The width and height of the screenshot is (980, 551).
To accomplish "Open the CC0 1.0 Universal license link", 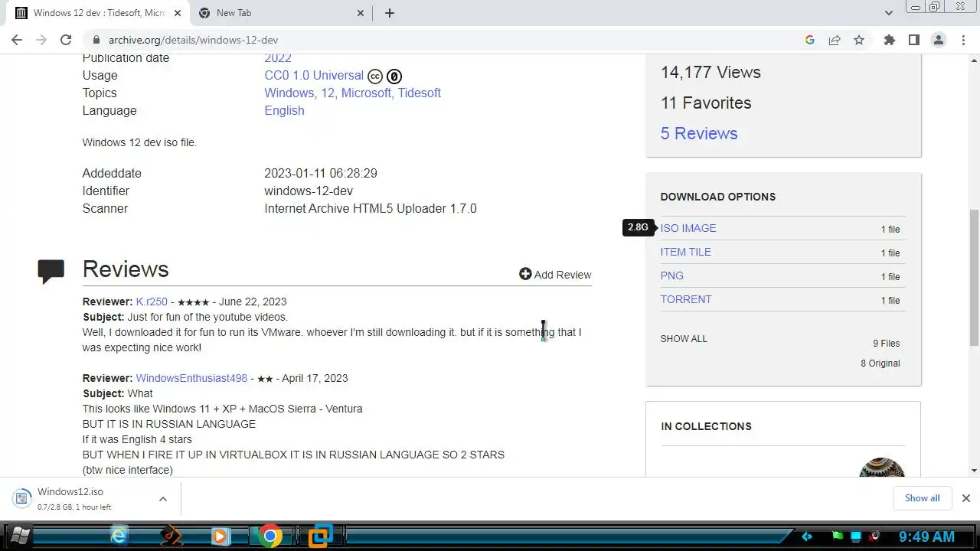I will (x=314, y=75).
